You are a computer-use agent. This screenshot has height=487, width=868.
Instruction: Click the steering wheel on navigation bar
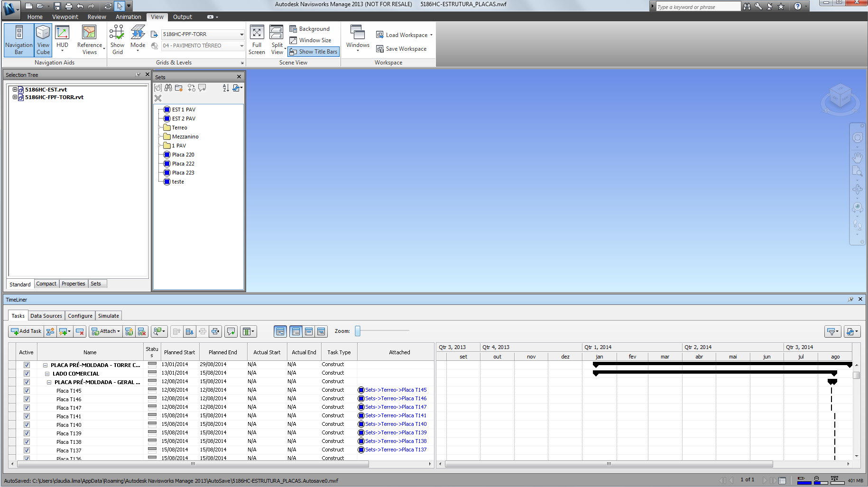[857, 138]
